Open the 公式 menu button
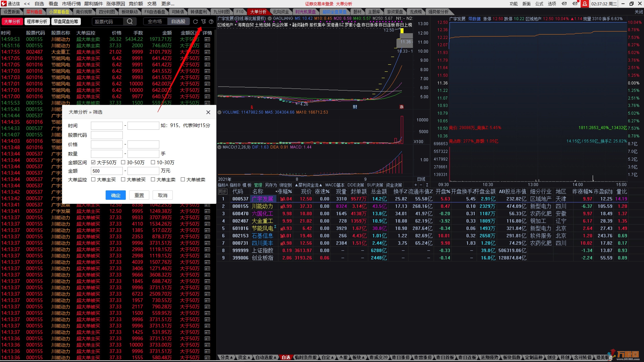Viewport: 644px width, 362px height. pos(539,4)
